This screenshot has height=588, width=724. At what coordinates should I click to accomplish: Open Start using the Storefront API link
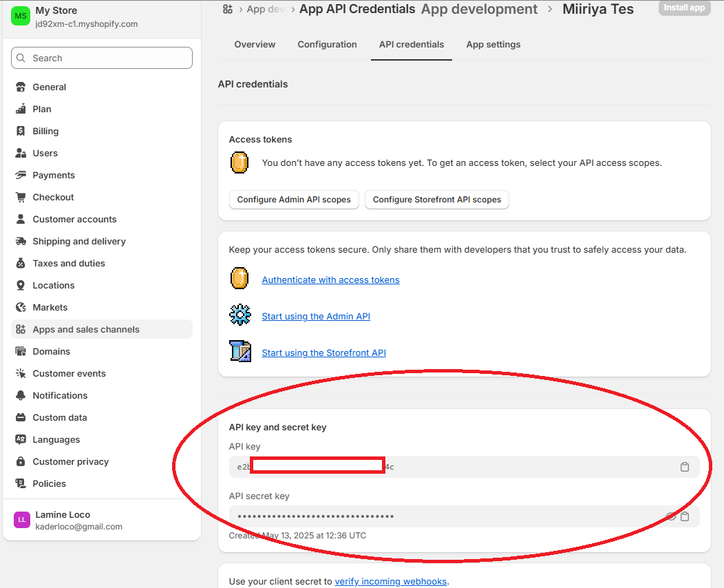pos(323,353)
